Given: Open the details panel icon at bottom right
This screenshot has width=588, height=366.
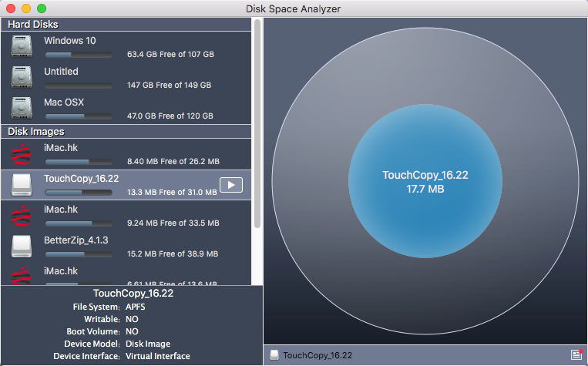Looking at the screenshot, I should point(576,354).
